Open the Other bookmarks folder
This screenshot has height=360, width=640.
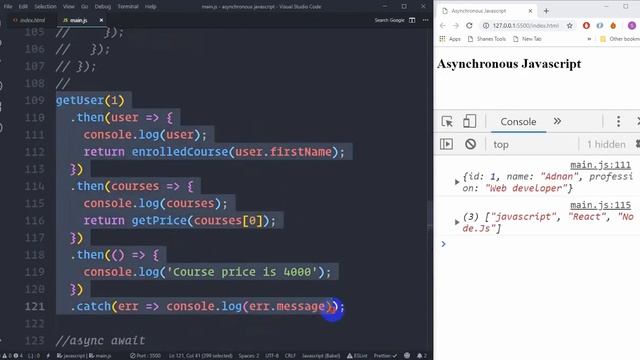point(620,39)
